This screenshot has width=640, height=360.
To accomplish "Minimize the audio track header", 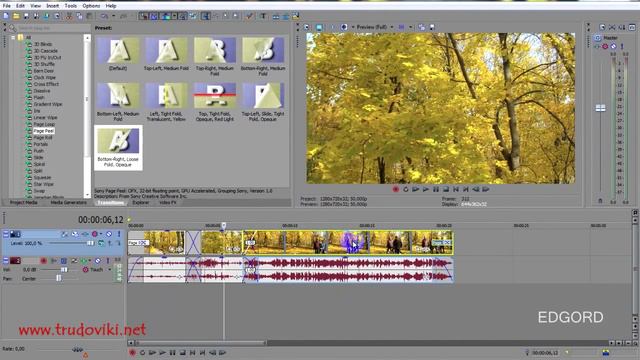I will pyautogui.click(x=6, y=260).
